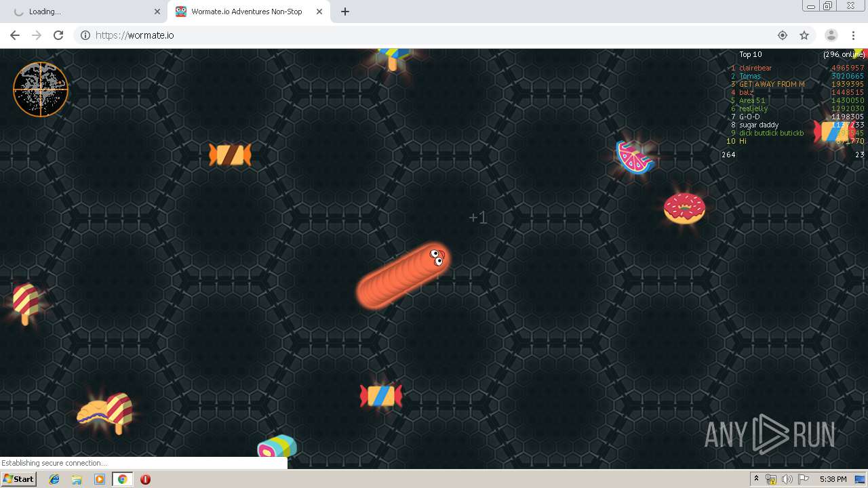Click leaderboard entry Area 51
Screen dimensions: 868x488
[x=752, y=100]
